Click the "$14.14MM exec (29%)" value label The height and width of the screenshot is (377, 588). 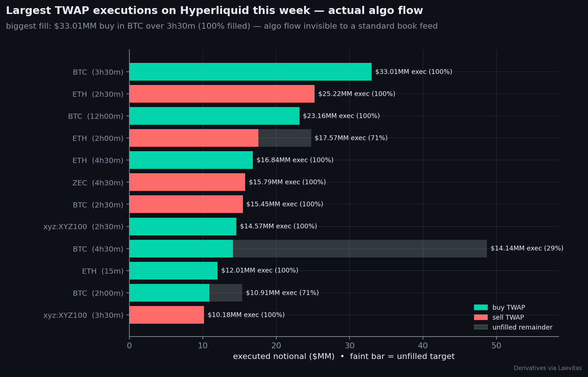[527, 248]
